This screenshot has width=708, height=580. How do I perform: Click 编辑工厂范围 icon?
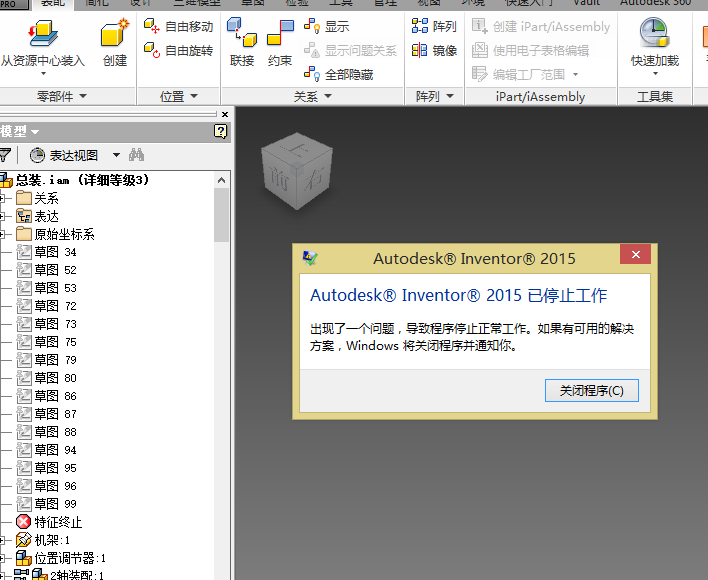click(x=480, y=74)
